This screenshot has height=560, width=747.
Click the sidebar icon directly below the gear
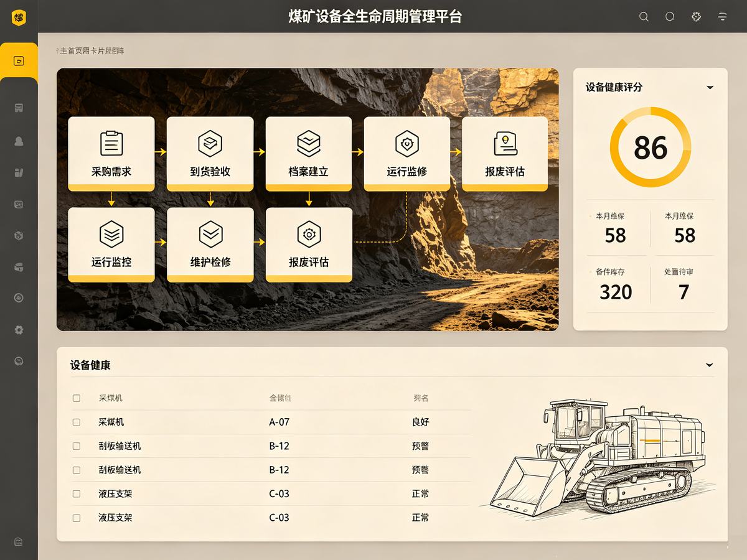point(19,361)
